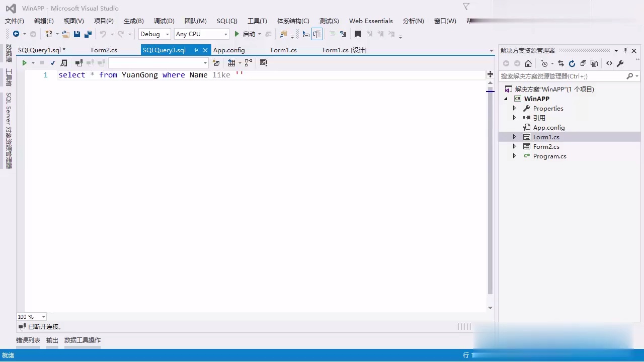Execute the SQL query with the green arrow
Screen dimensions: 644x362
(24, 62)
